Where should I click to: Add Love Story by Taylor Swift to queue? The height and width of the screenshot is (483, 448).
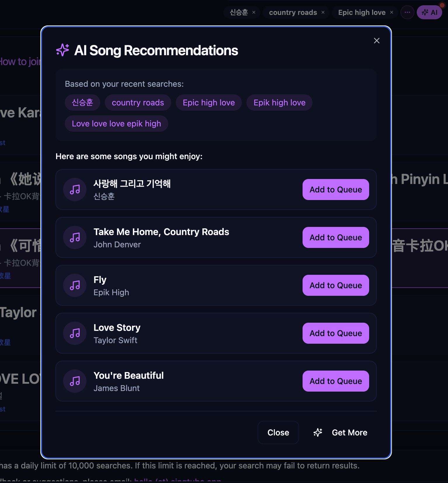(x=336, y=333)
